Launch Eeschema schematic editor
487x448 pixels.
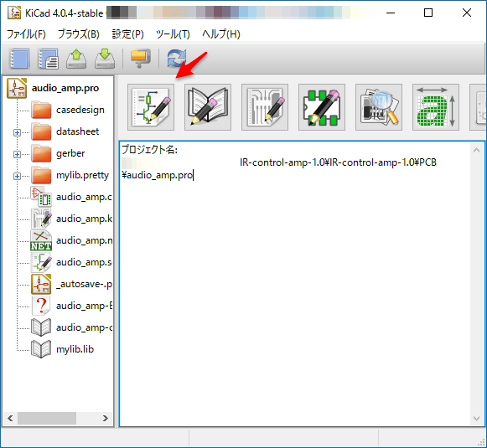(x=151, y=107)
